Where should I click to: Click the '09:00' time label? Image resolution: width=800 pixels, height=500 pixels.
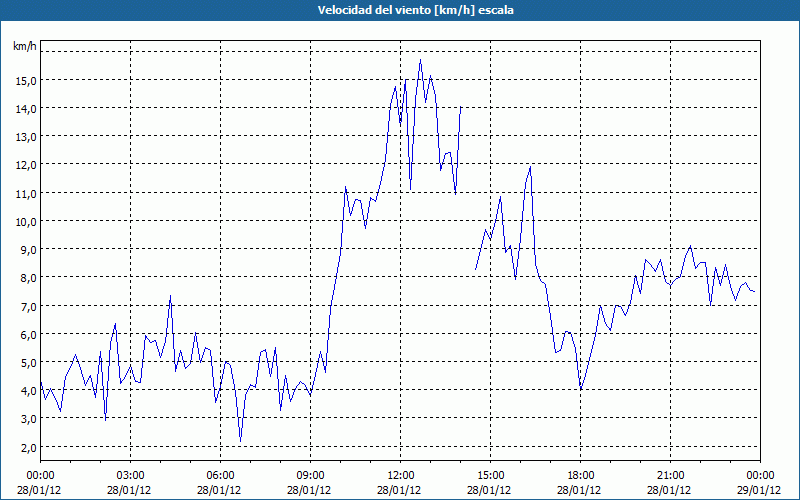pyautogui.click(x=310, y=476)
